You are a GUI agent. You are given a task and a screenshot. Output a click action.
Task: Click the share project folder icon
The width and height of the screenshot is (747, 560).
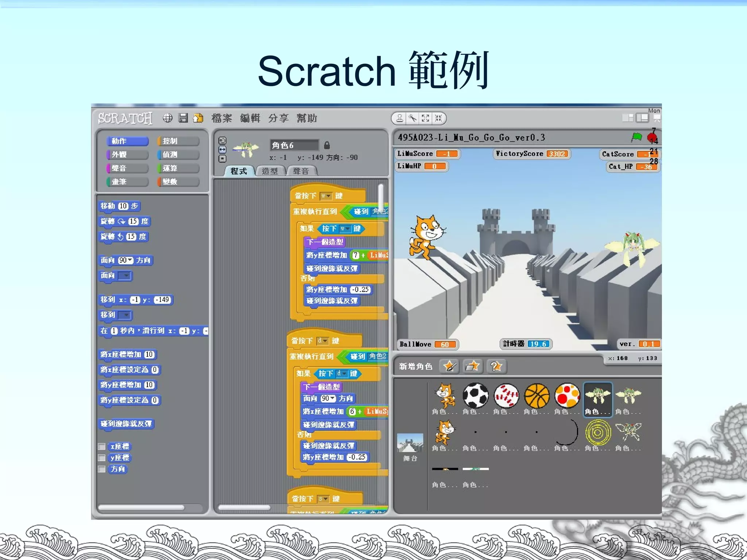198,118
